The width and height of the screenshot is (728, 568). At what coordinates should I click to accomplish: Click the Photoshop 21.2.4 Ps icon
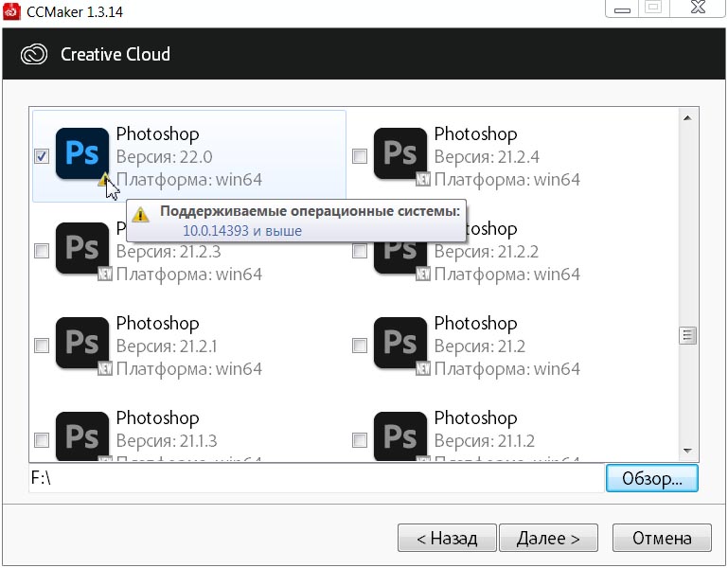(400, 153)
